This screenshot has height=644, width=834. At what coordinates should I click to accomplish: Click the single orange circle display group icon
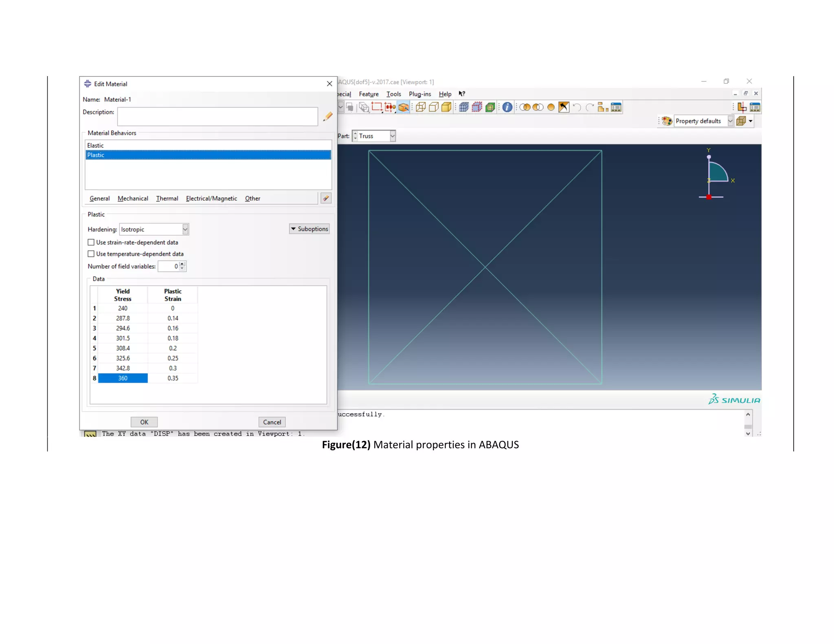551,107
